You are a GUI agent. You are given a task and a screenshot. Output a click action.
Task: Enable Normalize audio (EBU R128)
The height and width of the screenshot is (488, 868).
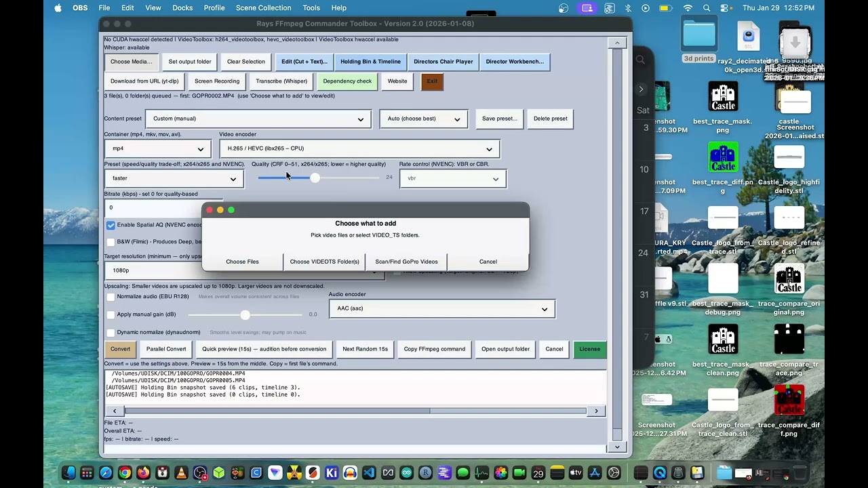click(x=111, y=297)
